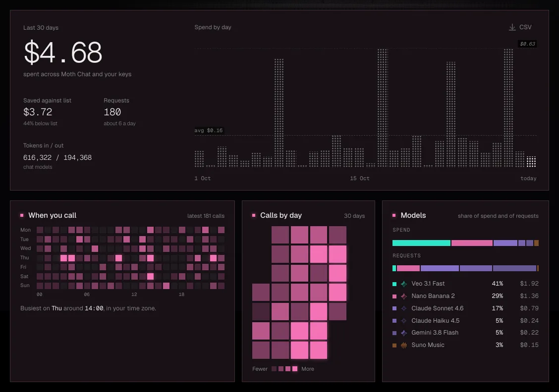Screen dimensions: 559x392
Task: Click the '$0.22' spend value
Action: [x=529, y=333]
